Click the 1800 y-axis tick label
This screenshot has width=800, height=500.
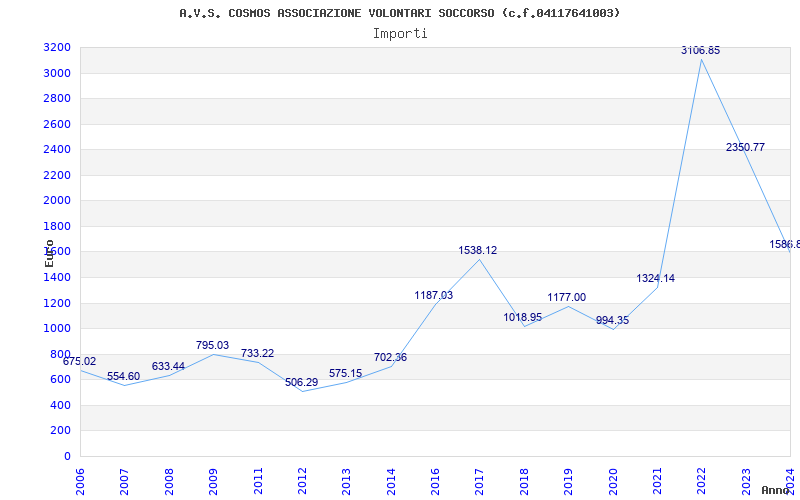point(57,227)
